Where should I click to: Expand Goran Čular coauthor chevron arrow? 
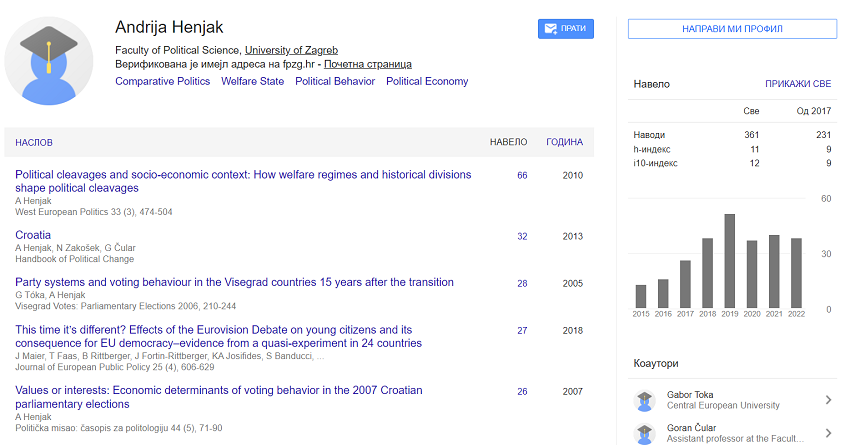pyautogui.click(x=828, y=431)
